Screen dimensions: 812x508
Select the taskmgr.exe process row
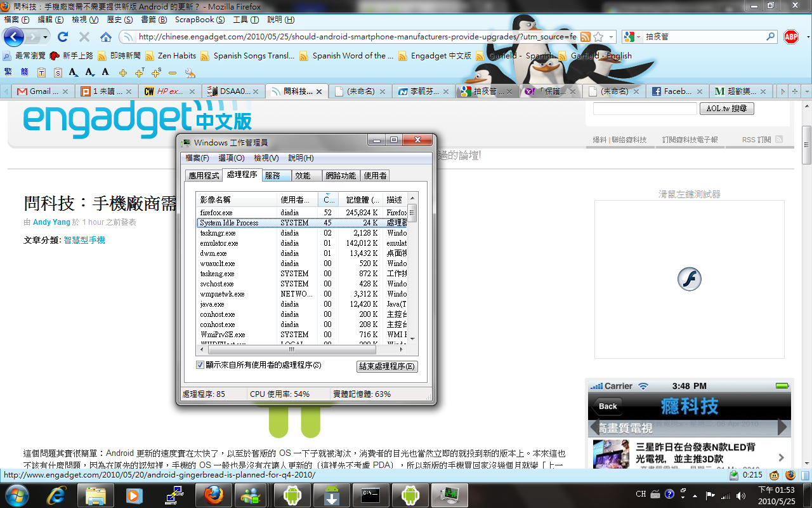[x=302, y=233]
